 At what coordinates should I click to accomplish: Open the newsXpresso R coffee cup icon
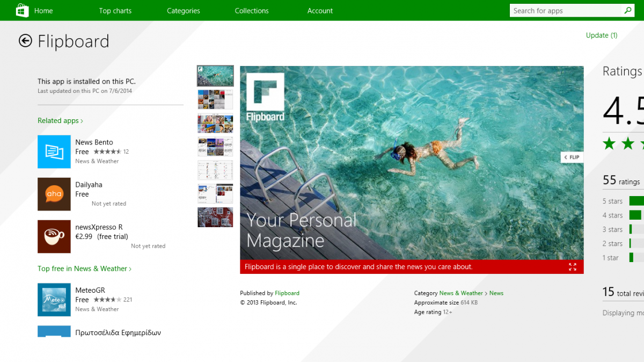click(54, 236)
